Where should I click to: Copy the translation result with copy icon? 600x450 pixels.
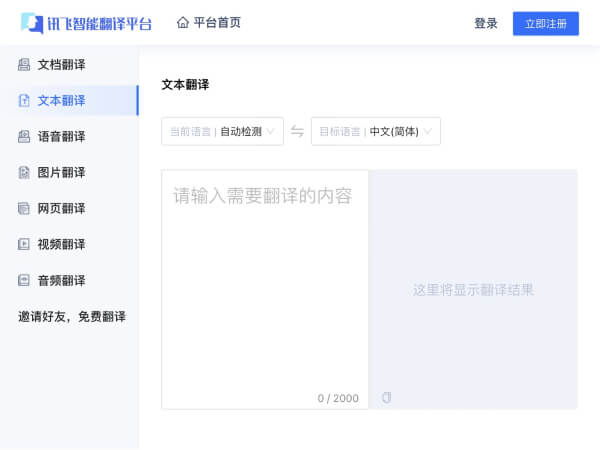(x=387, y=398)
